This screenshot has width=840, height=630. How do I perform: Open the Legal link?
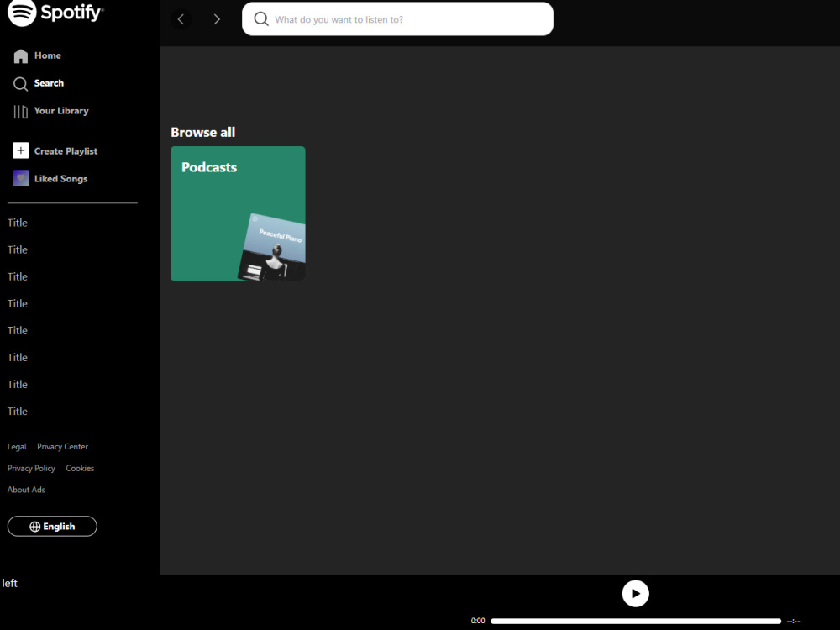coord(17,447)
